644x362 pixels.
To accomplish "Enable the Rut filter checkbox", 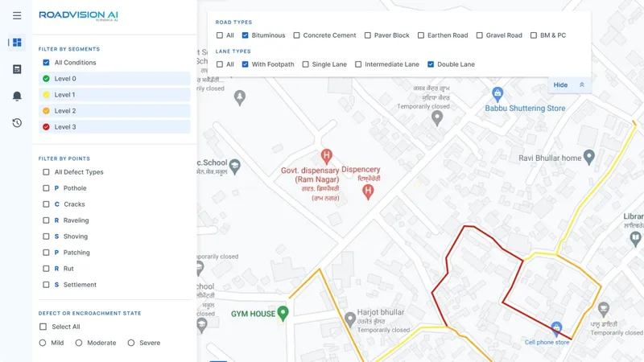I will tap(46, 269).
